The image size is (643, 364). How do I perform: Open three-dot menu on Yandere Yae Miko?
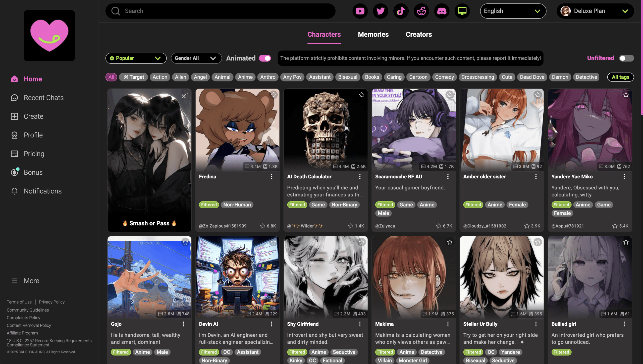pos(624,177)
